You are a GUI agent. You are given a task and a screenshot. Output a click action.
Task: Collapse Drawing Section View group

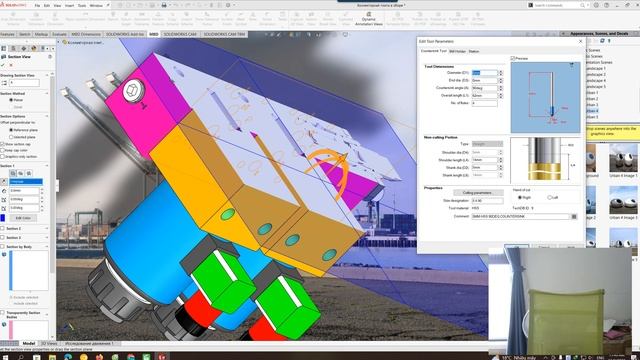(x=47, y=76)
